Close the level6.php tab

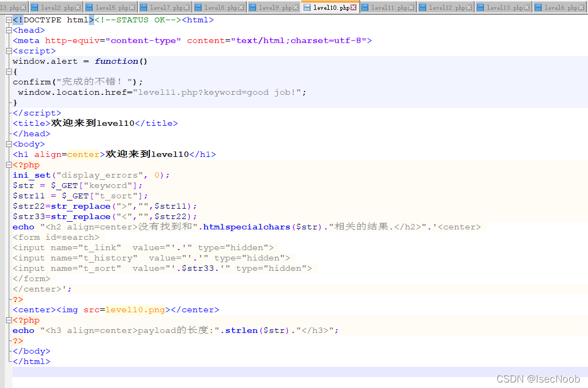[x=581, y=8]
